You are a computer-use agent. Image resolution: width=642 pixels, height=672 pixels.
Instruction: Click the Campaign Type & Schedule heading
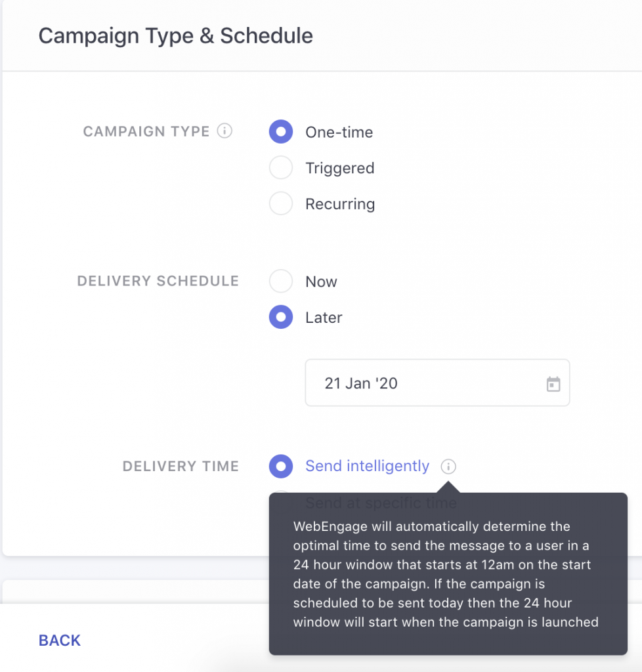tap(176, 35)
